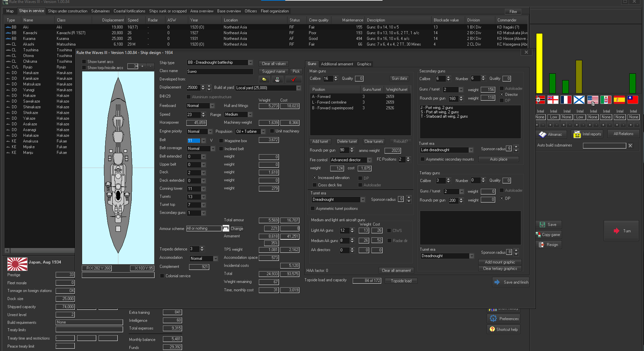Viewport: 644px width, 351px height.
Task: Click the red checkmark design check icon
Action: [x=294, y=79]
